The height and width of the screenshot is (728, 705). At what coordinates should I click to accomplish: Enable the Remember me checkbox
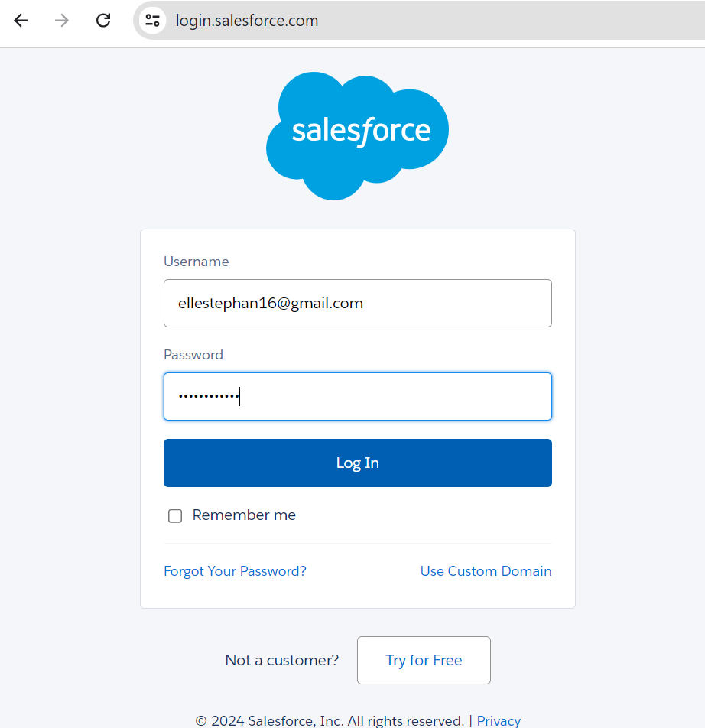click(175, 516)
